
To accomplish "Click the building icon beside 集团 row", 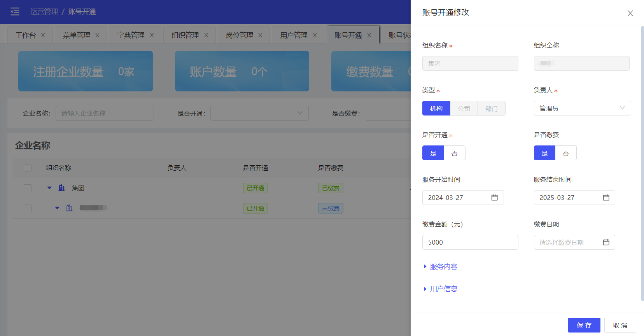I will click(61, 188).
